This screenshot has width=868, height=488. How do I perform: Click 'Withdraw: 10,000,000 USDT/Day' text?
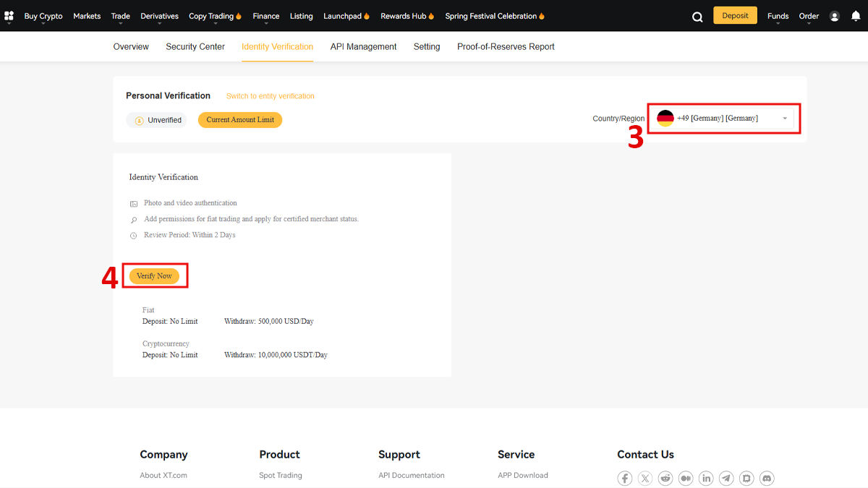pos(276,355)
